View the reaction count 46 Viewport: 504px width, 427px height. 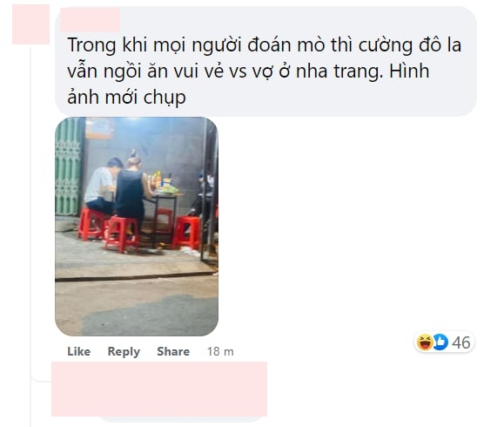461,342
